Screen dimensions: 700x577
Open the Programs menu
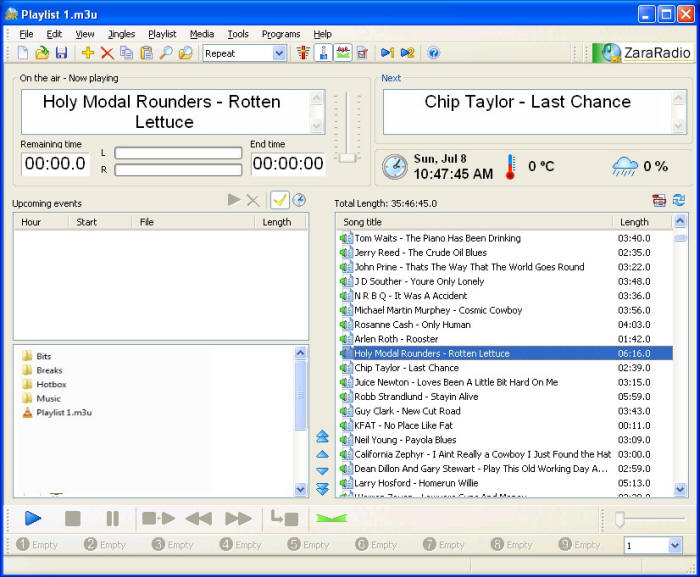[x=281, y=34]
